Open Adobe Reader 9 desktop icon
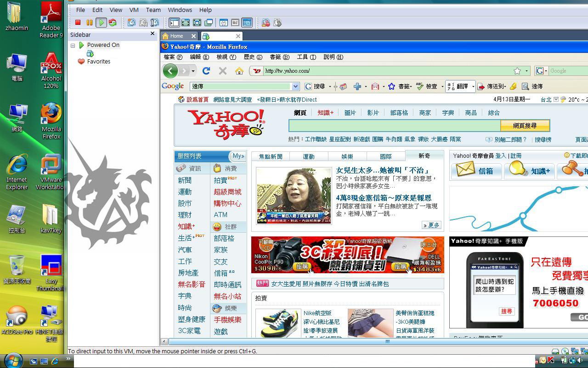The image size is (588, 368). pos(51,19)
